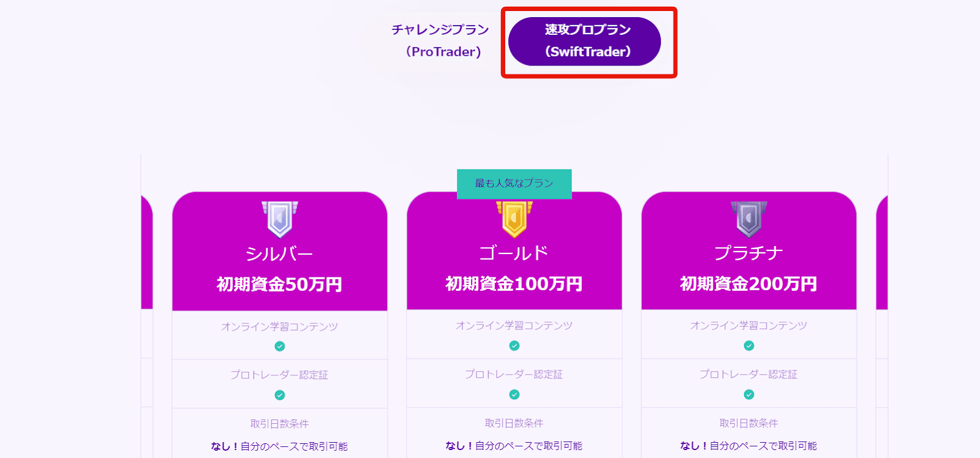Screen dimensions: 980x458
Task: Click Platinum's プロトレーダー認定証 checkmark icon
Action: (x=749, y=395)
